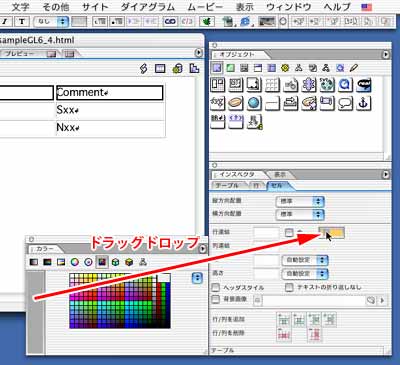Choose the Table object in Objects palette
The height and width of the screenshot is (365, 400).
click(272, 85)
